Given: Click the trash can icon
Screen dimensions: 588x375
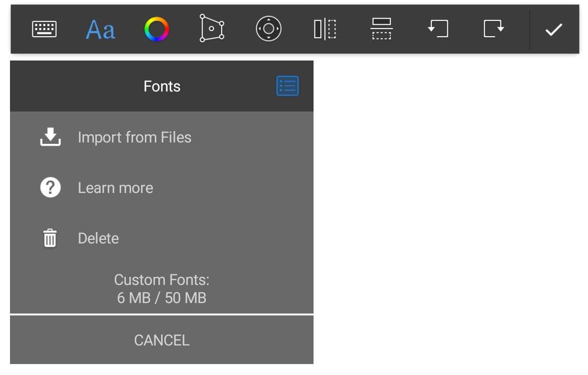Looking at the screenshot, I should [50, 238].
